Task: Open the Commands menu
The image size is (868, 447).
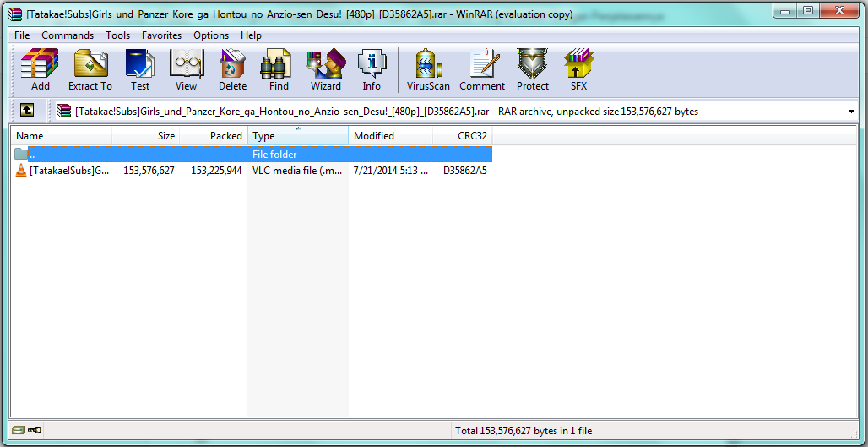Action: [x=68, y=35]
